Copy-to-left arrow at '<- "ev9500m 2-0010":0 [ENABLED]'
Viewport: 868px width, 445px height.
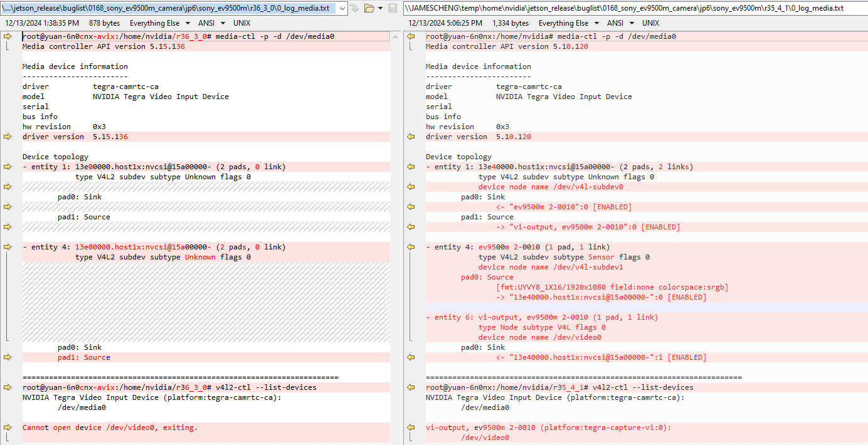(411, 207)
